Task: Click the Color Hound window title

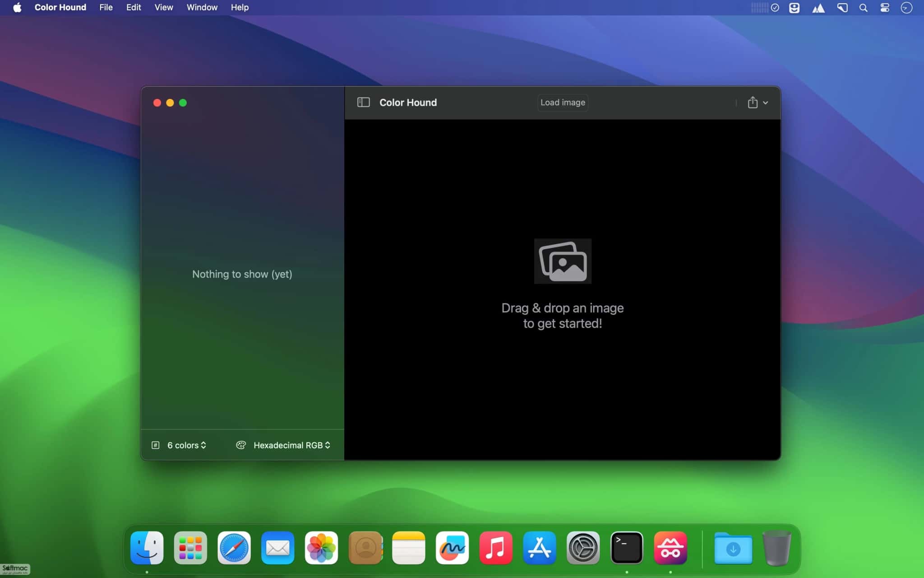Action: pos(408,103)
